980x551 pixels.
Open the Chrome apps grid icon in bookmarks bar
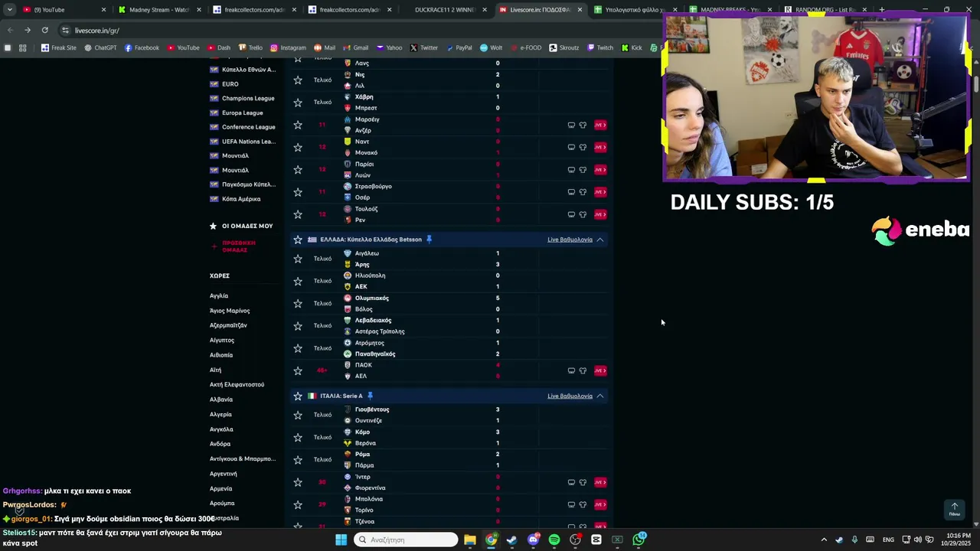[23, 47]
